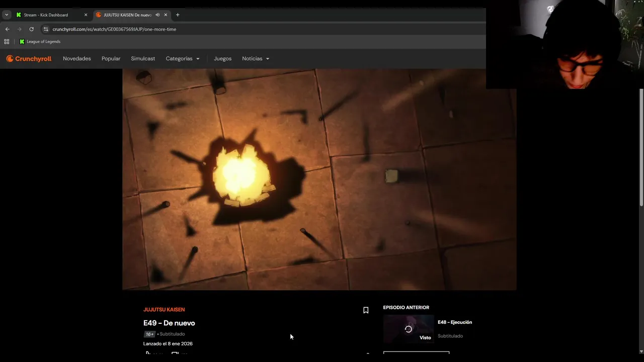
Task: Click the browser forward arrow
Action: point(19,29)
